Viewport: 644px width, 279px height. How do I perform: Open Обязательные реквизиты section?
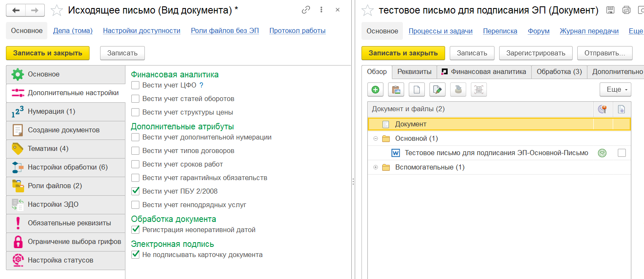65,223
